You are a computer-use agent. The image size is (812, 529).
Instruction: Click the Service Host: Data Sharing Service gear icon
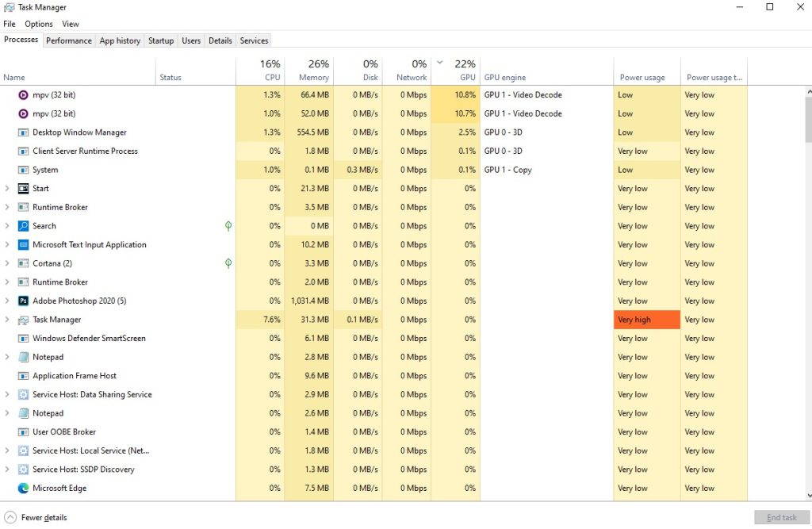click(23, 394)
